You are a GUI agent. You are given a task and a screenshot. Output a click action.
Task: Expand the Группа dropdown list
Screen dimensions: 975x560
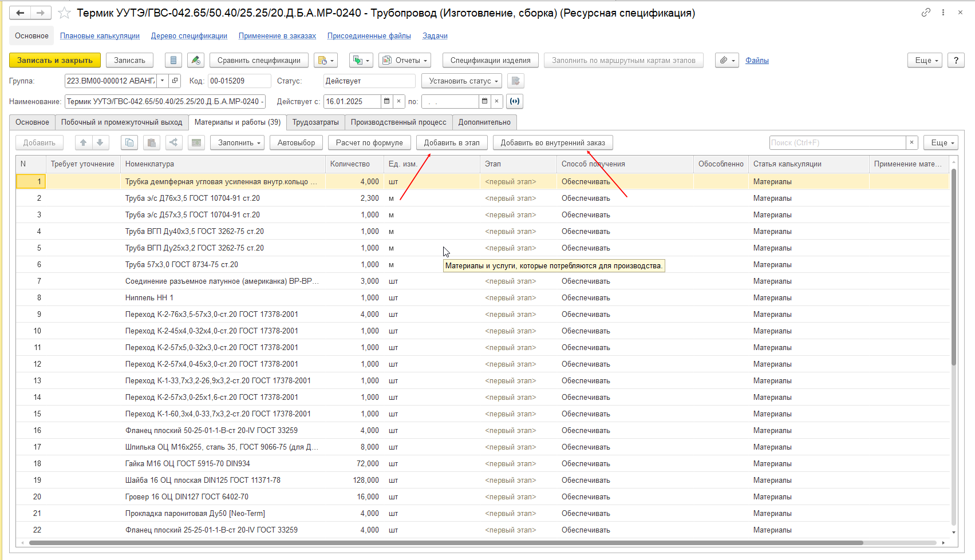click(163, 81)
